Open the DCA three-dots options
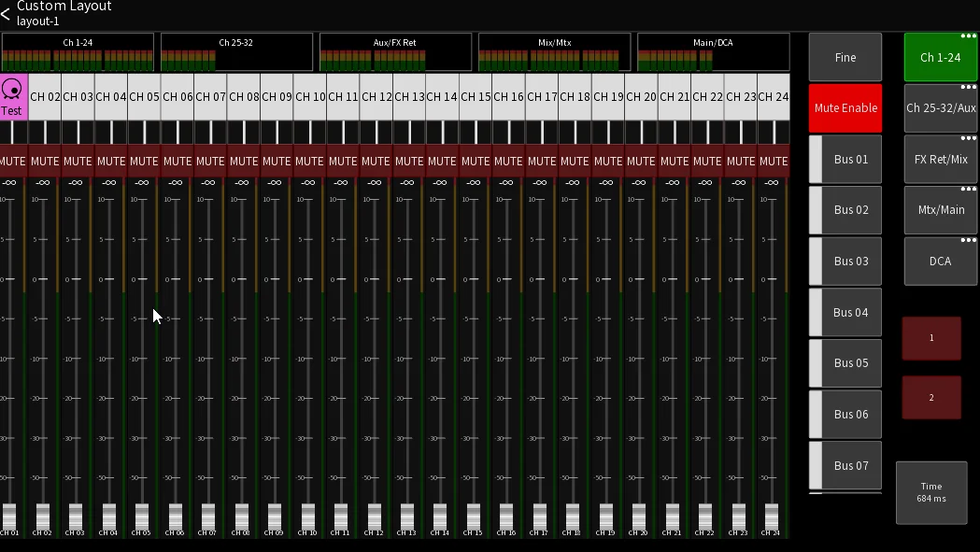 pyautogui.click(x=968, y=240)
